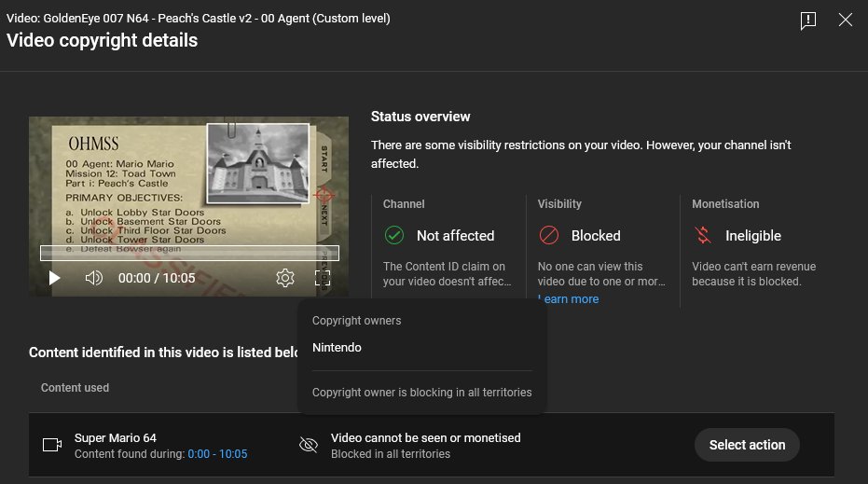Open the send feedback icon
Image resolution: width=868 pixels, height=484 pixels.
pyautogui.click(x=808, y=21)
